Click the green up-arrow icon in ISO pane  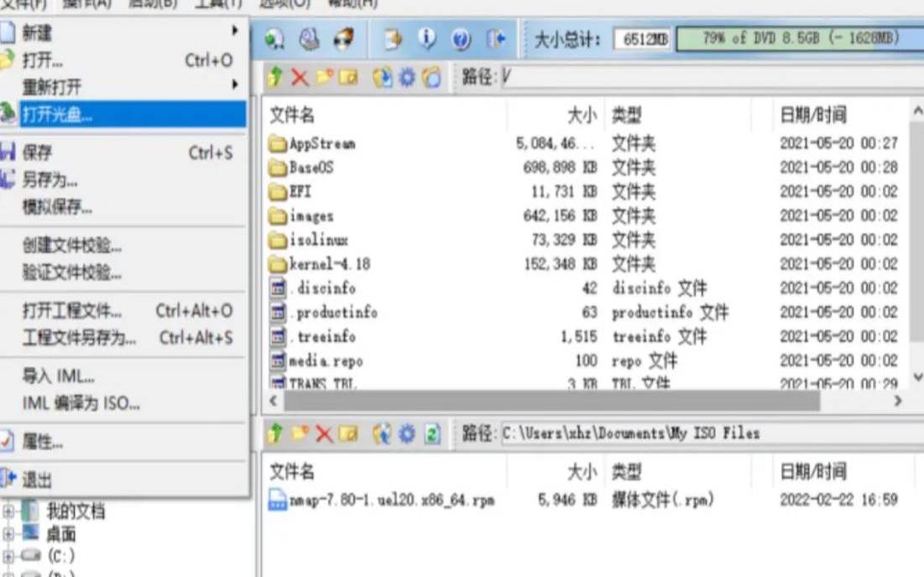275,78
